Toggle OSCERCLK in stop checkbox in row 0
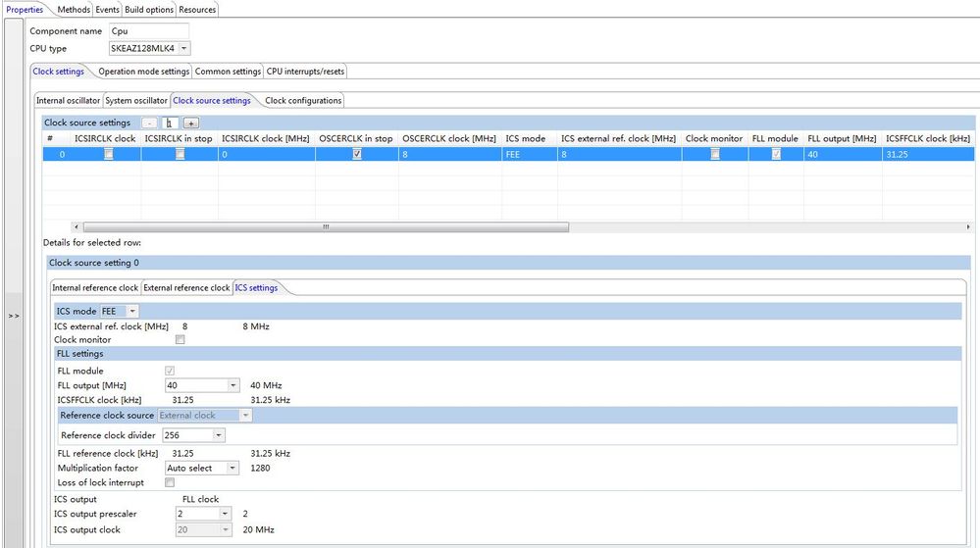 pos(357,154)
